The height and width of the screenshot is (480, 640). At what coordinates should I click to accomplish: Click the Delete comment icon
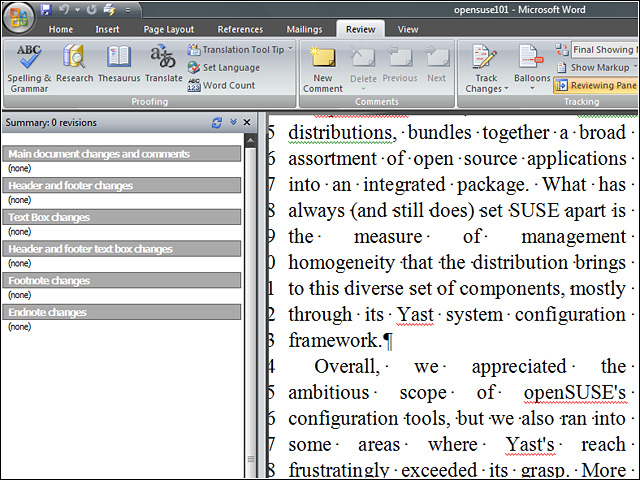click(363, 58)
